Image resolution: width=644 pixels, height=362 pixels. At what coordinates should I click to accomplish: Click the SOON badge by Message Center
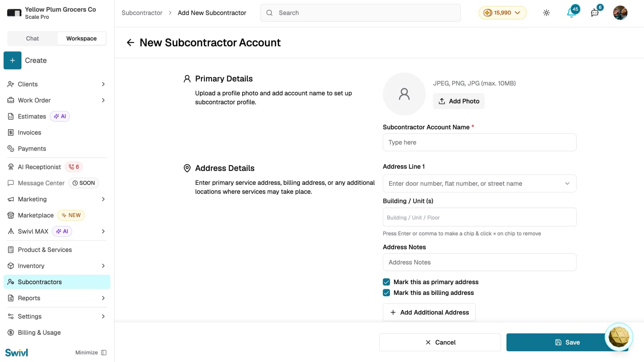(x=84, y=183)
